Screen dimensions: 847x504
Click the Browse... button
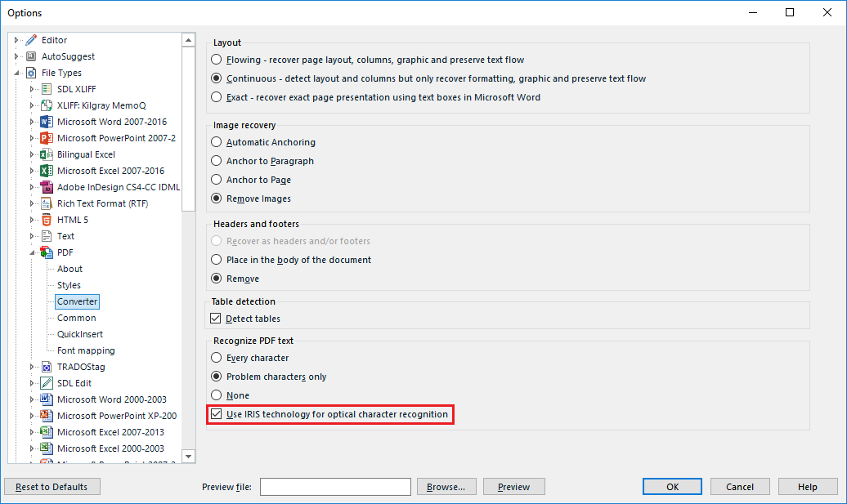pyautogui.click(x=446, y=487)
